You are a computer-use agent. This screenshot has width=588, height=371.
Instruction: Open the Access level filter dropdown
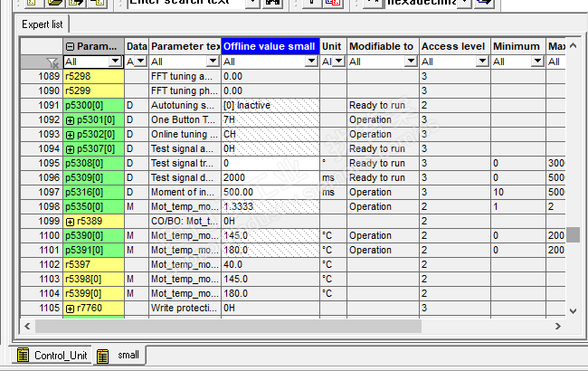point(482,62)
